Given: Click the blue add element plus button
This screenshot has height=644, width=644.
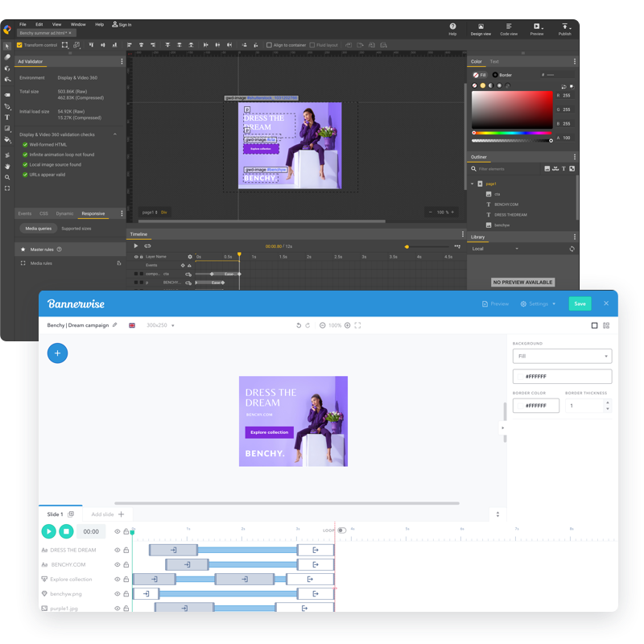Looking at the screenshot, I should point(57,353).
